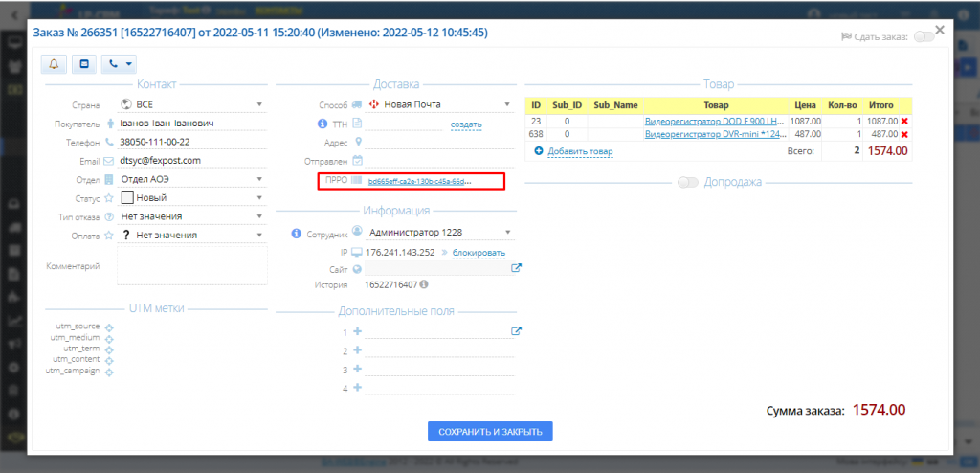Click the Статус color swatch box

[x=127, y=198]
